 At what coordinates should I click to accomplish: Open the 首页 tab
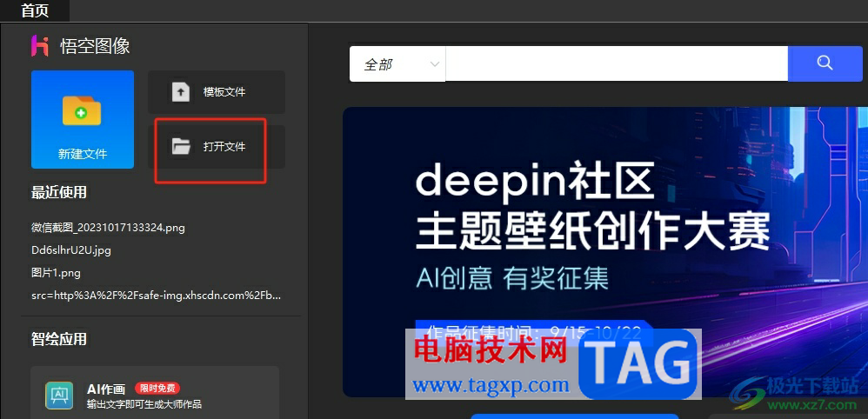coord(34,10)
